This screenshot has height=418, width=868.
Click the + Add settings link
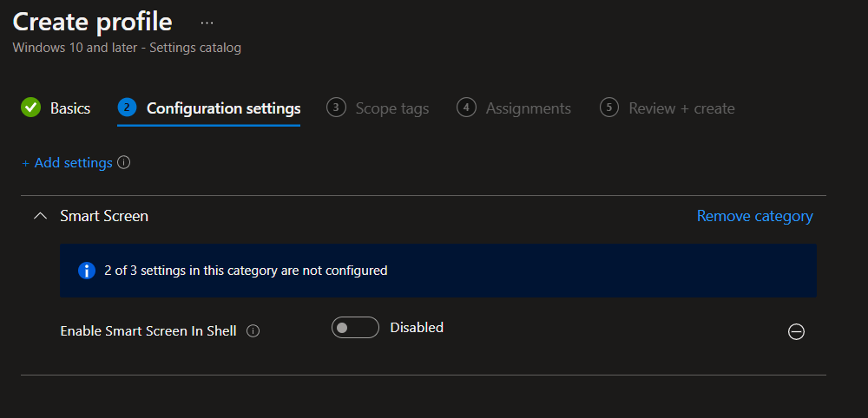coord(67,163)
